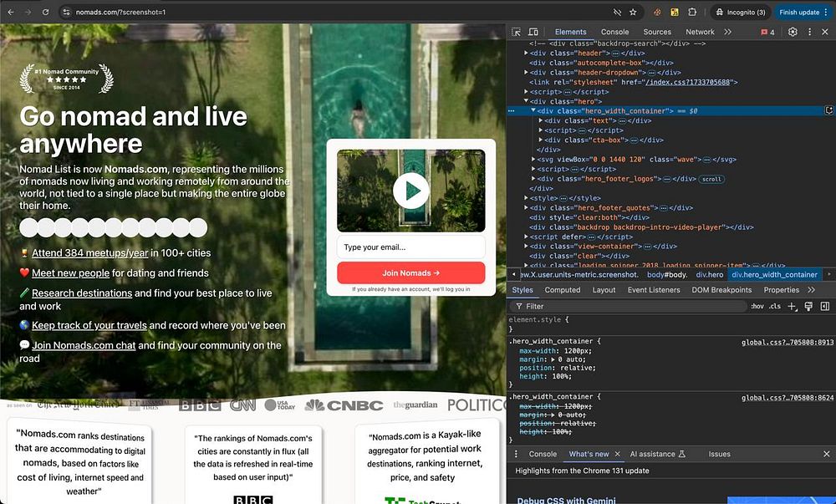Image resolution: width=836 pixels, height=504 pixels.
Task: Open DevTools settings gear
Action: pyautogui.click(x=793, y=32)
